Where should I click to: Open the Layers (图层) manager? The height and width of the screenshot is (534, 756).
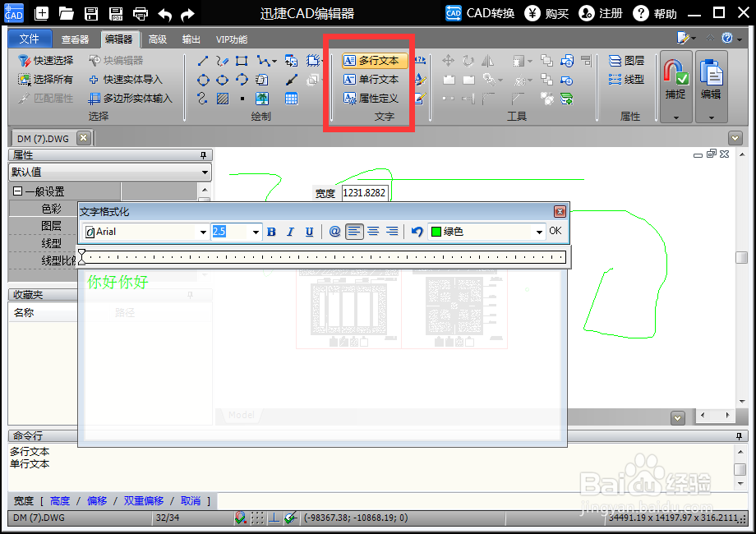coord(627,60)
